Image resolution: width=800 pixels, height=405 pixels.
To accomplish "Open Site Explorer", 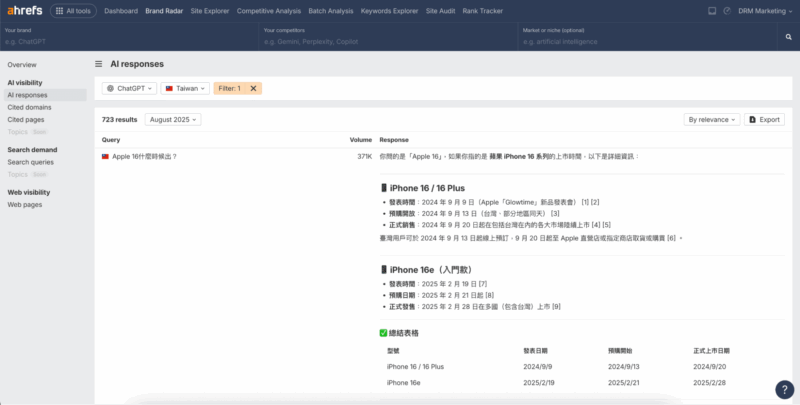I will 210,11.
